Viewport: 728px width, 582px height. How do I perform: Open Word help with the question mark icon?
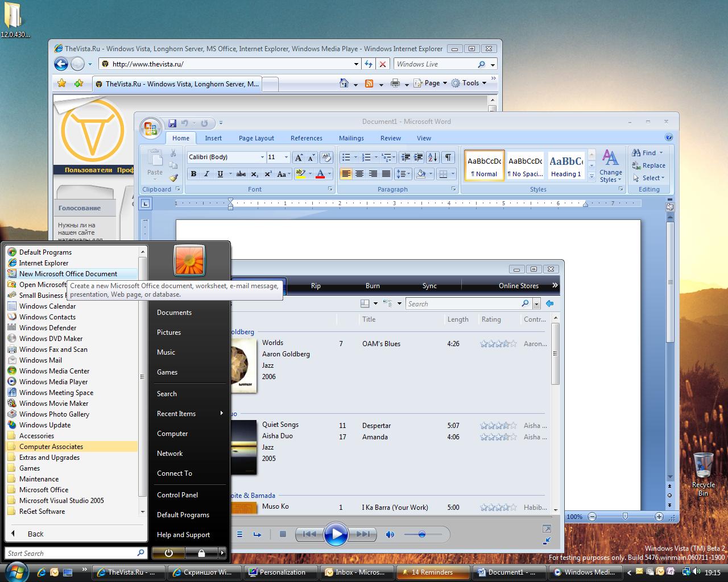pyautogui.click(x=669, y=137)
